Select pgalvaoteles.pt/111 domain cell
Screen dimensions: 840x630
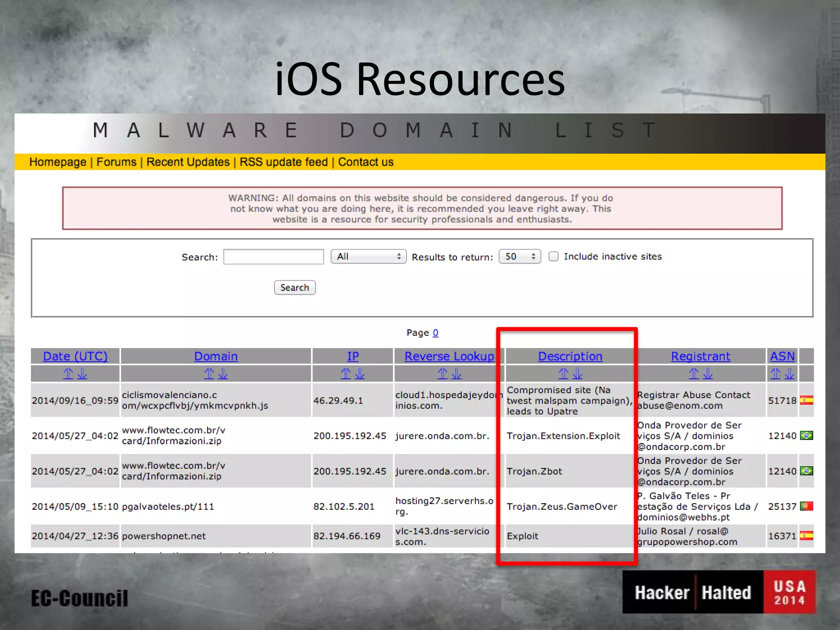(216, 506)
